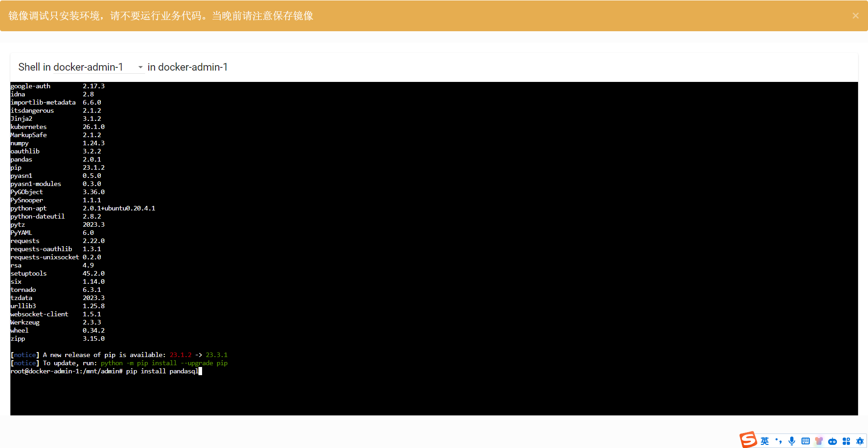Click the 'oauthlib' package row
868x448 pixels.
pos(56,151)
